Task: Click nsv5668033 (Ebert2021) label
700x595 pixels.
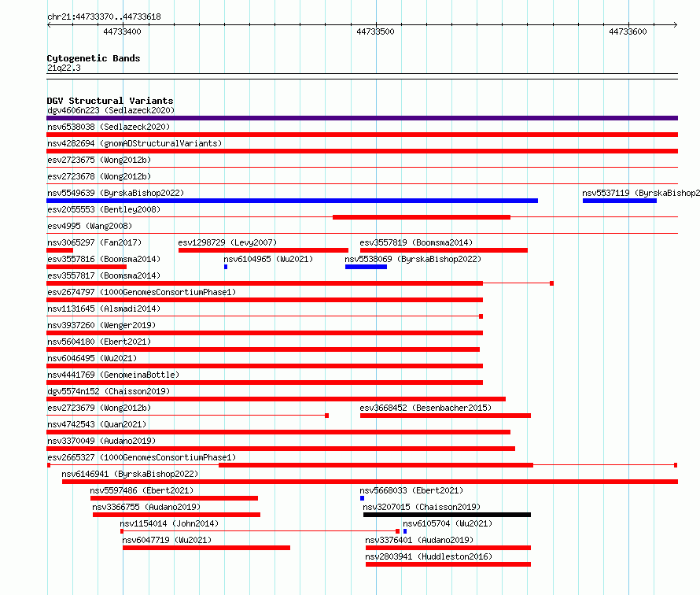Action: 411,490
